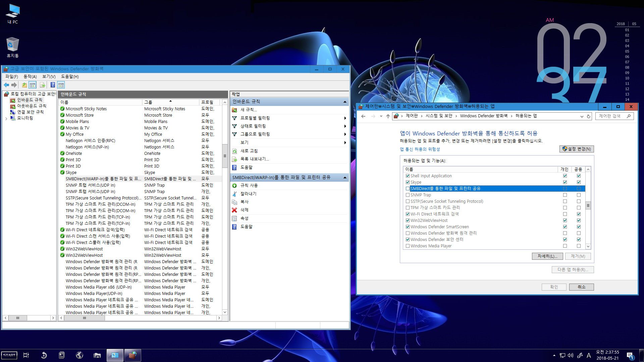Open 앱 통신 허용의 위험성 link
Viewport: 644px width, 362px height.
(x=420, y=149)
